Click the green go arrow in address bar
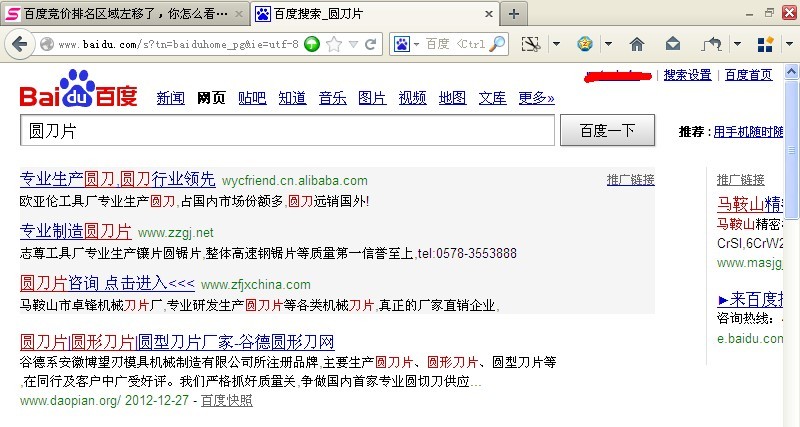 pyautogui.click(x=312, y=44)
